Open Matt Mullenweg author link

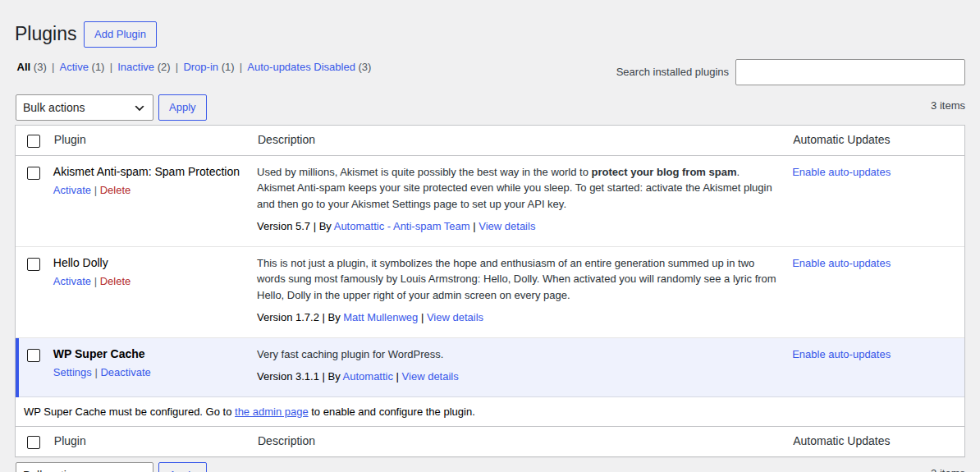[381, 318]
